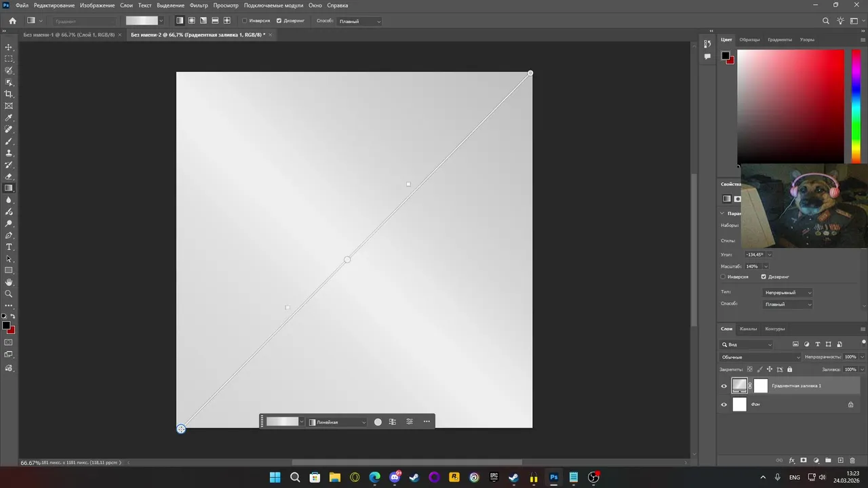
Task: Click the hue slider strip in Цвет panel
Action: tap(856, 106)
